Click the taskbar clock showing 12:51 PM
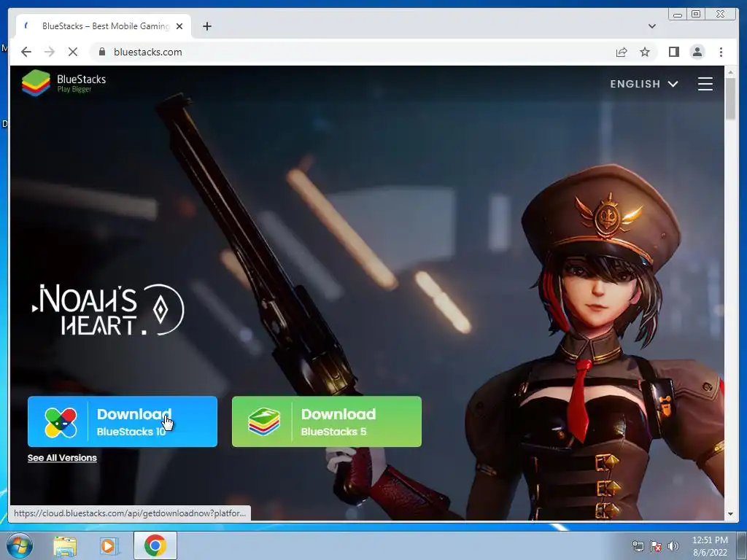Viewport: 747px width, 560px height. pyautogui.click(x=710, y=546)
